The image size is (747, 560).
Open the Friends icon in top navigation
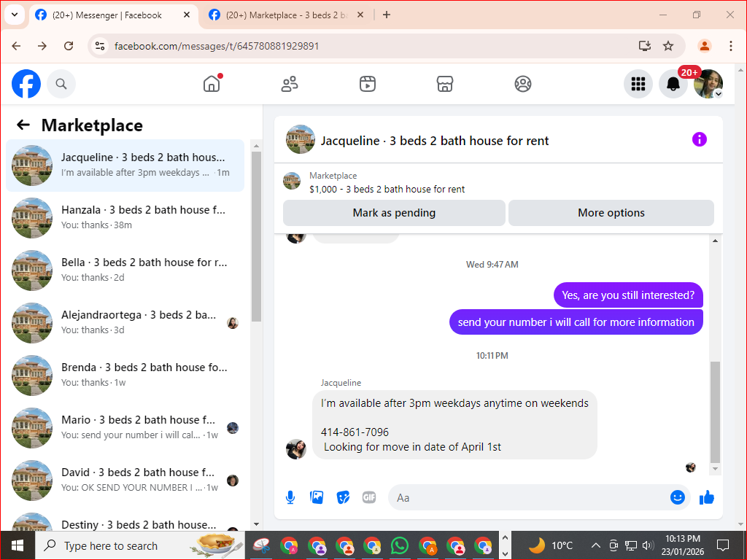290,84
